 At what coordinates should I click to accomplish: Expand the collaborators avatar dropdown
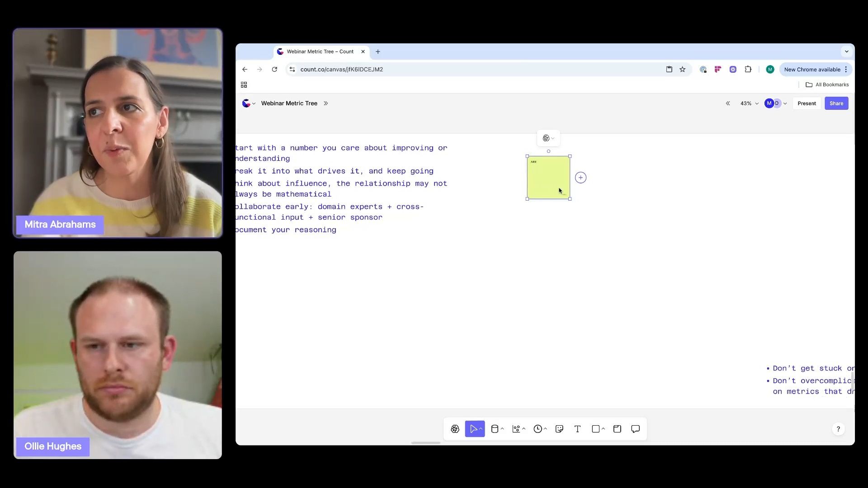pyautogui.click(x=785, y=103)
